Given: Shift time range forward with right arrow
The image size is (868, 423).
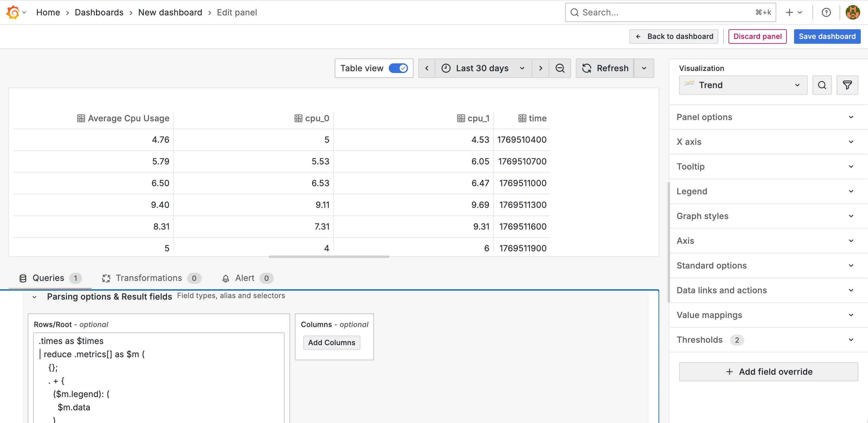Looking at the screenshot, I should click(541, 68).
